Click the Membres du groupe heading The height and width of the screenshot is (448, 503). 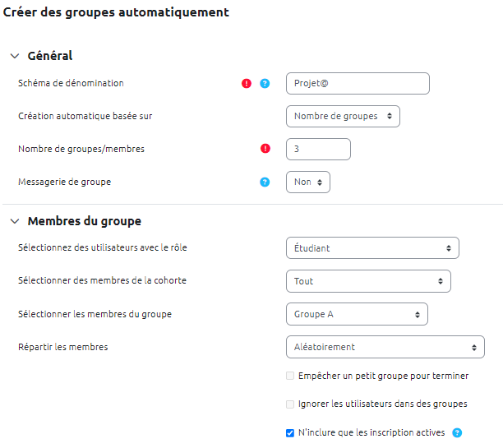click(x=84, y=221)
